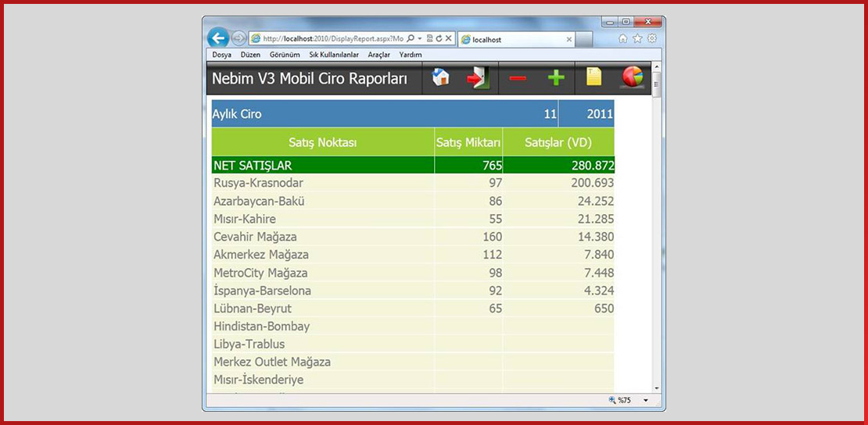Image resolution: width=868 pixels, height=425 pixels.
Task: Click the Nebim V3 Mobil Ciro Raporları title
Action: tap(310, 78)
